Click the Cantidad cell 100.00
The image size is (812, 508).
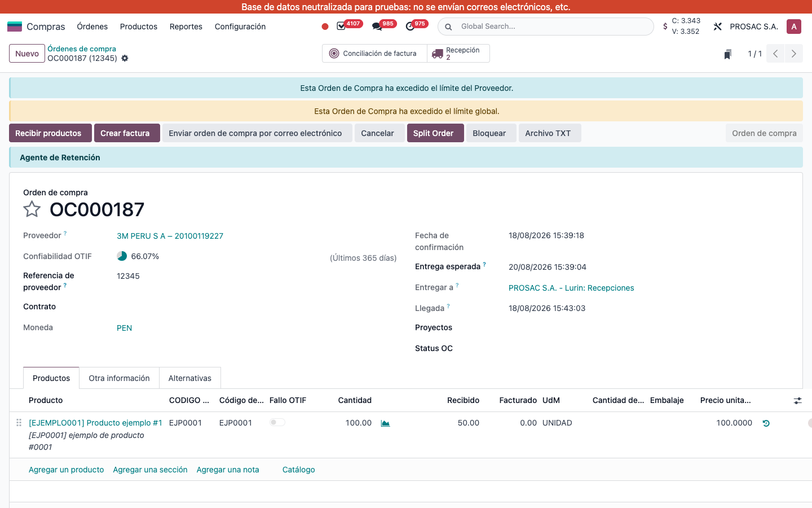click(x=358, y=423)
